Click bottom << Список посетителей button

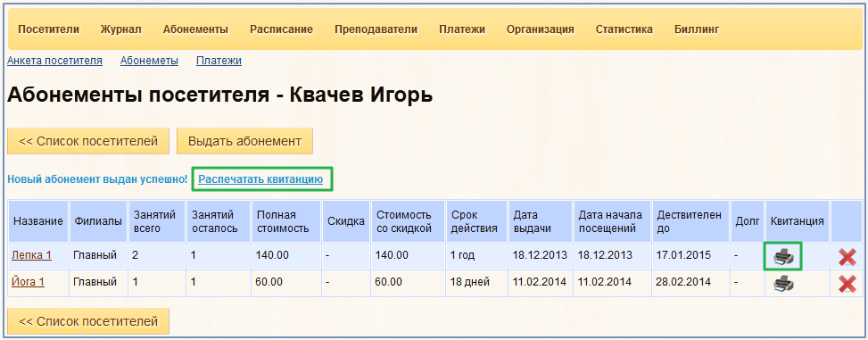coord(88,321)
